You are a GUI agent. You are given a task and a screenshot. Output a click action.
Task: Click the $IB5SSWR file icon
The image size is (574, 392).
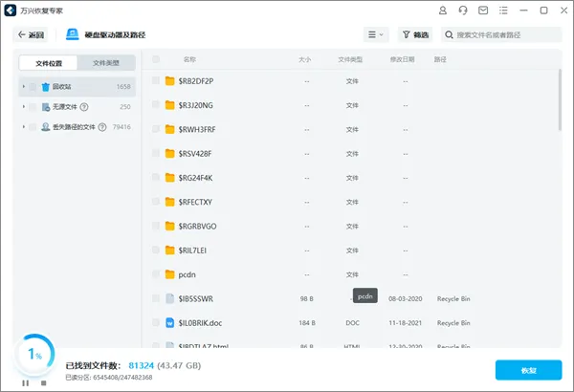[x=170, y=298]
